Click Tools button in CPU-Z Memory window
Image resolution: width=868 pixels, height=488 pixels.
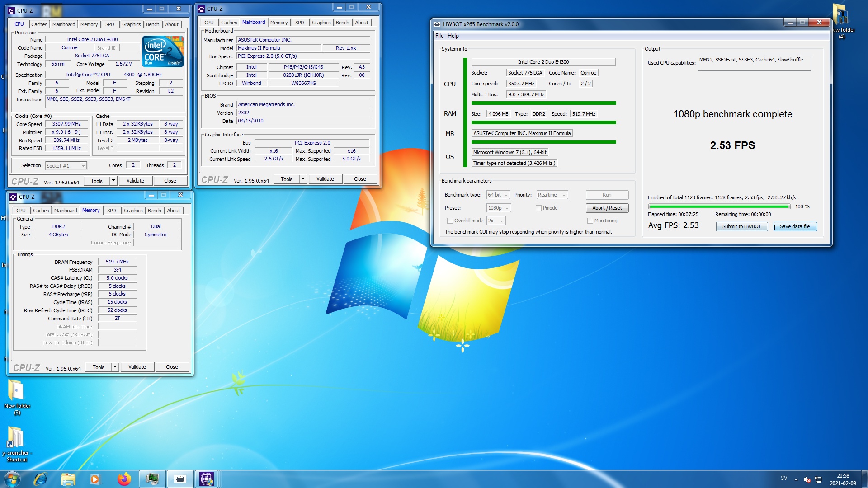click(x=98, y=367)
